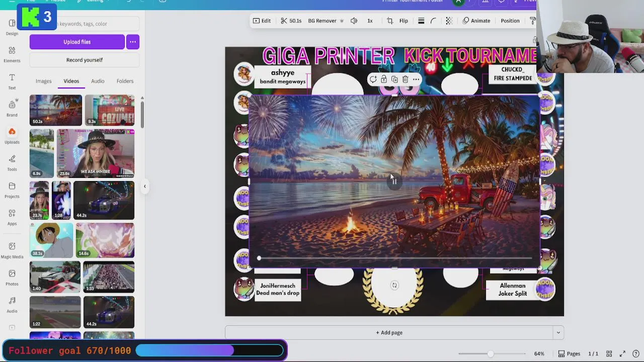Click the copy style paint roller icon
644x362 pixels.
pos(533,21)
